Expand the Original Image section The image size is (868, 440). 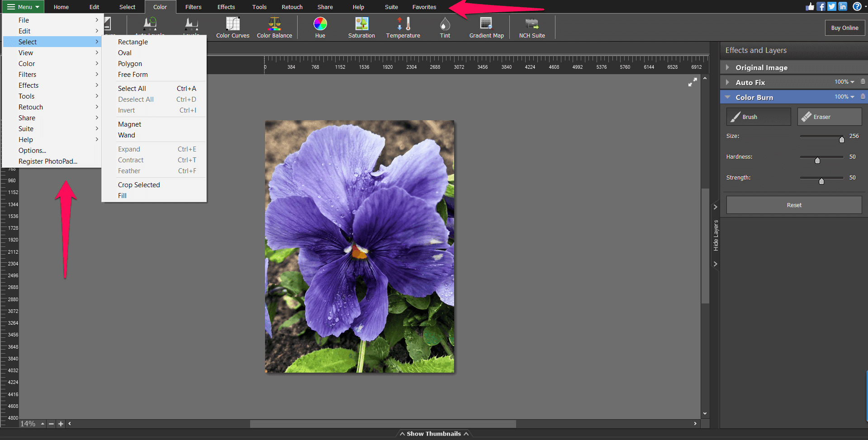(728, 67)
